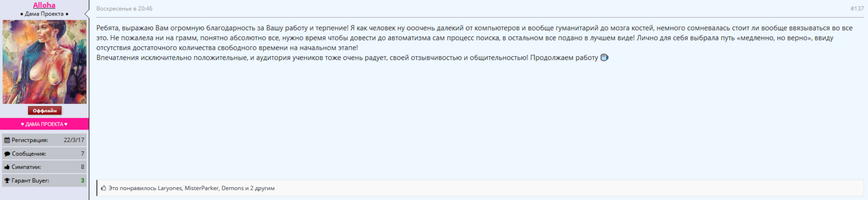Click the trophy icon beside Гарант Buyer
This screenshot has height=200, width=868.
[7, 180]
